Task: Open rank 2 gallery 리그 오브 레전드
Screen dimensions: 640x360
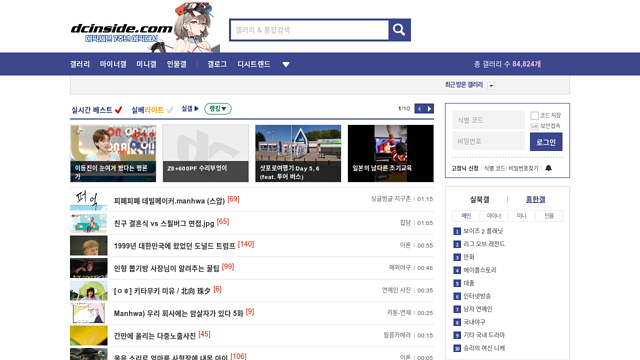Action: pyautogui.click(x=484, y=244)
